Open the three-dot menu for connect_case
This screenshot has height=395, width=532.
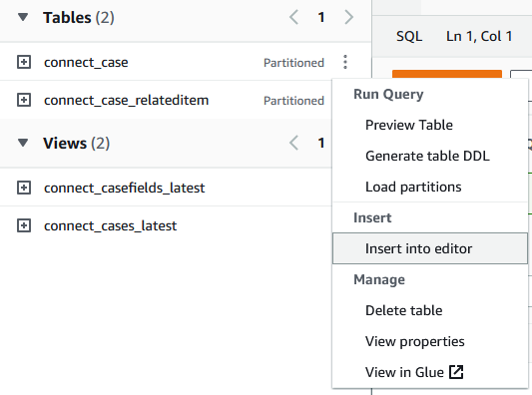click(345, 62)
